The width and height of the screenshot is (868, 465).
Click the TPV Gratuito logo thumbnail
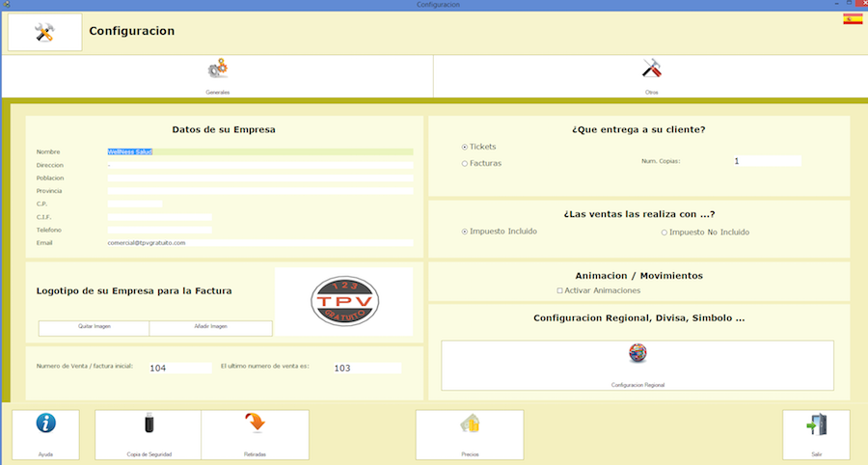tap(344, 302)
